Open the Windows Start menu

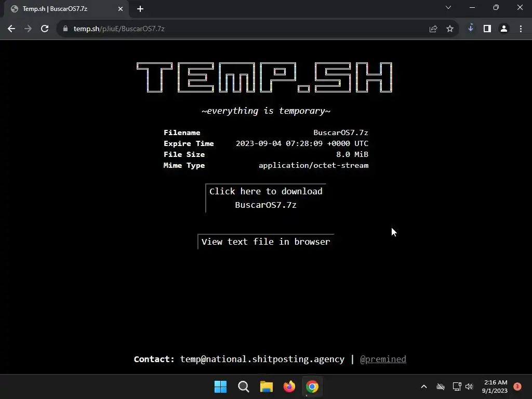(220, 387)
